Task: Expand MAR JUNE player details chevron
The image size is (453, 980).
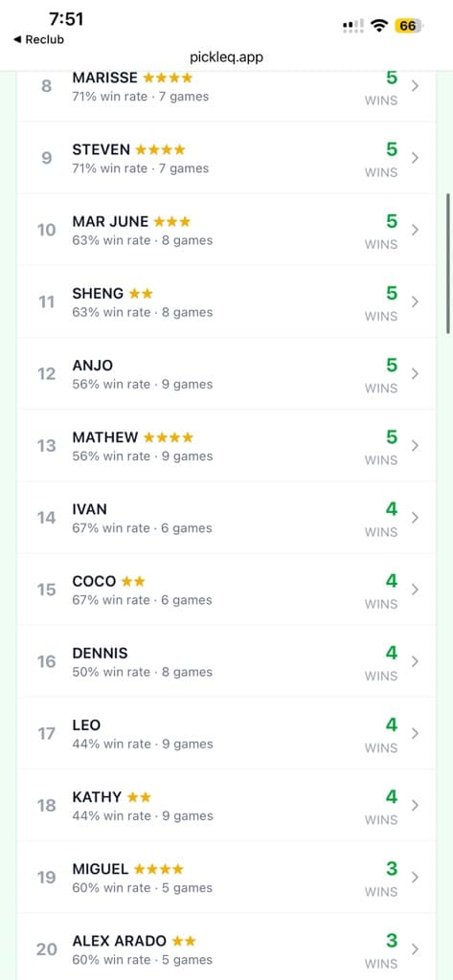Action: tap(415, 231)
